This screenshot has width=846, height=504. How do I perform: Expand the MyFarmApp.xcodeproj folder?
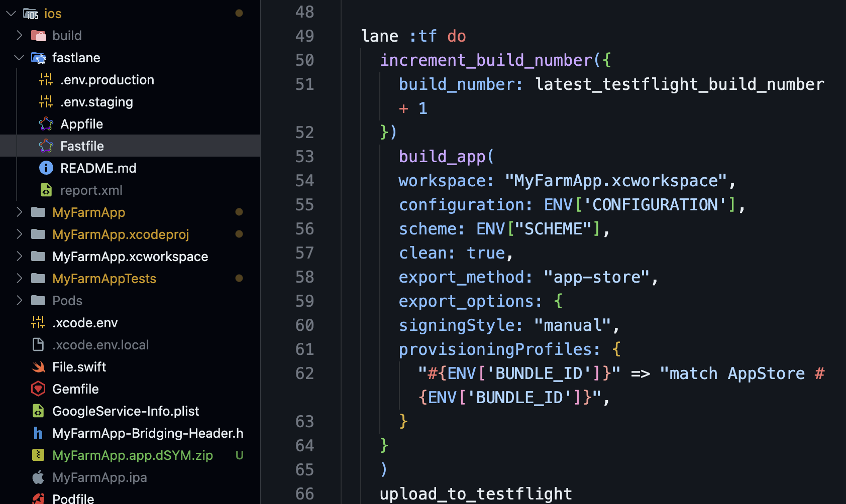[19, 234]
